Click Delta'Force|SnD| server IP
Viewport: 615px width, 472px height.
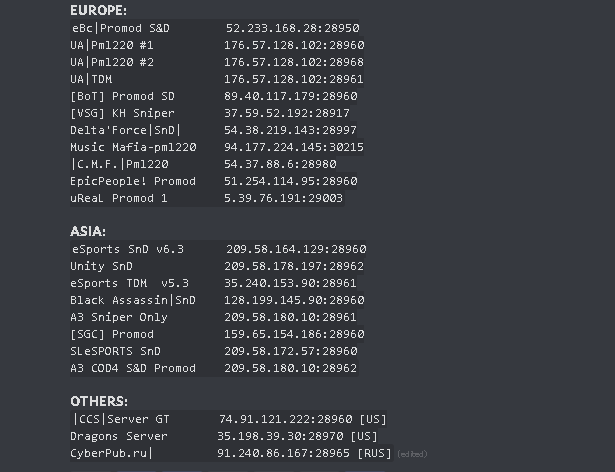[x=290, y=130]
